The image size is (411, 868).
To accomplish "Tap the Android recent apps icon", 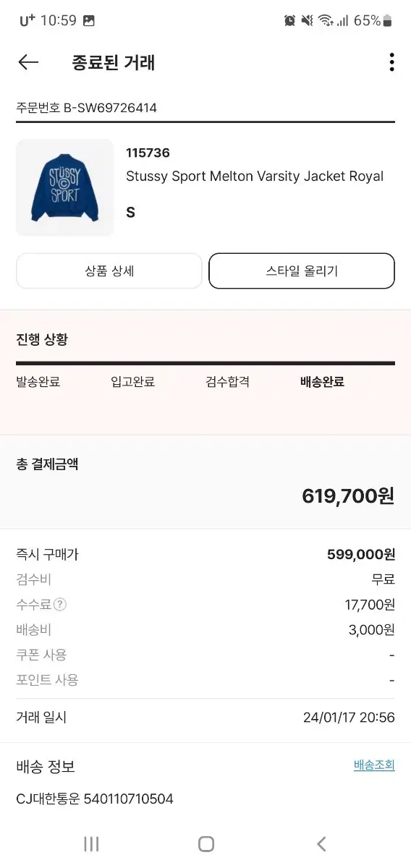I will point(91,843).
